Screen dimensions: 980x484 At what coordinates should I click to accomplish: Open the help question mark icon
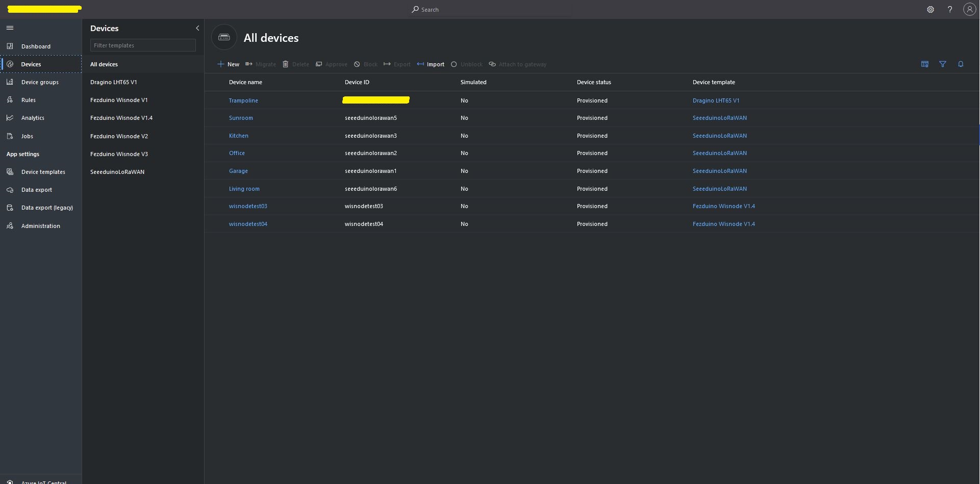click(950, 10)
